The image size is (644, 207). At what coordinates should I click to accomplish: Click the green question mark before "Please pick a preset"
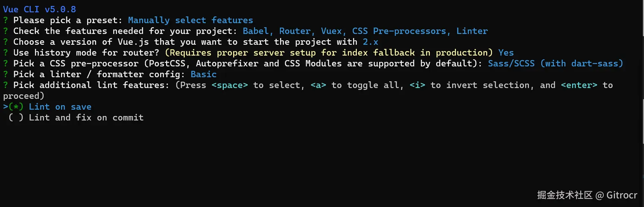[6, 20]
